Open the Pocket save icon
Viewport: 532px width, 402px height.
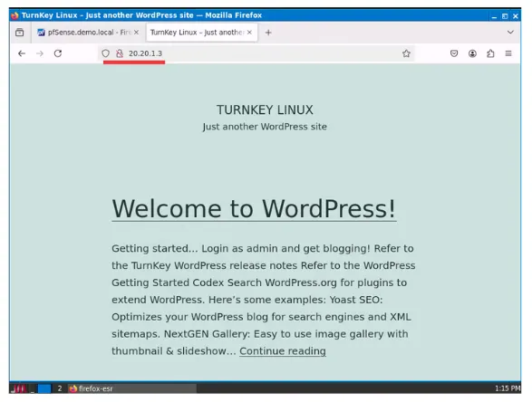click(454, 53)
